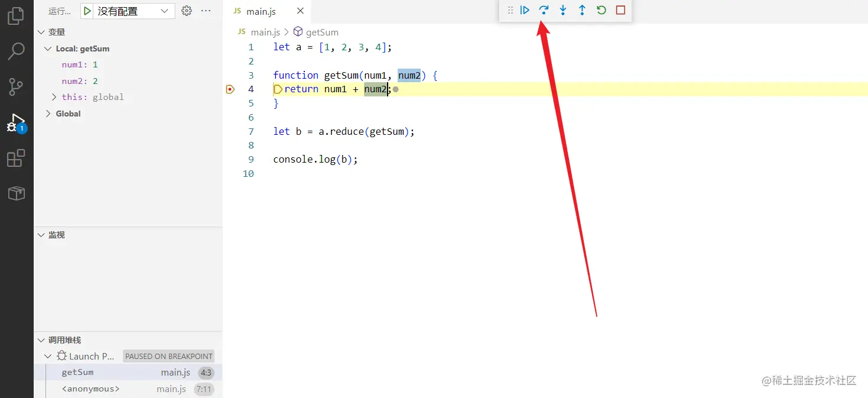The width and height of the screenshot is (868, 398).
Task: Click the Step Into debug button
Action: click(x=563, y=10)
